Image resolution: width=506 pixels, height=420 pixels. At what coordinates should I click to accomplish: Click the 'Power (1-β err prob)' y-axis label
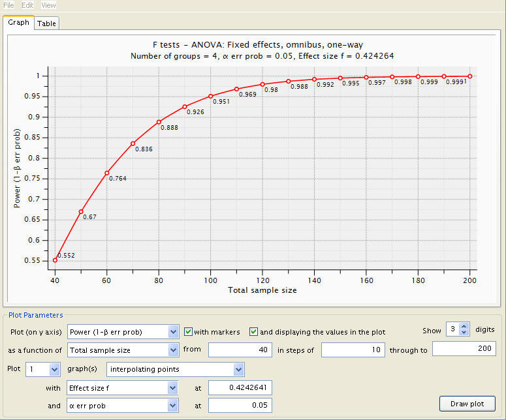[17, 168]
